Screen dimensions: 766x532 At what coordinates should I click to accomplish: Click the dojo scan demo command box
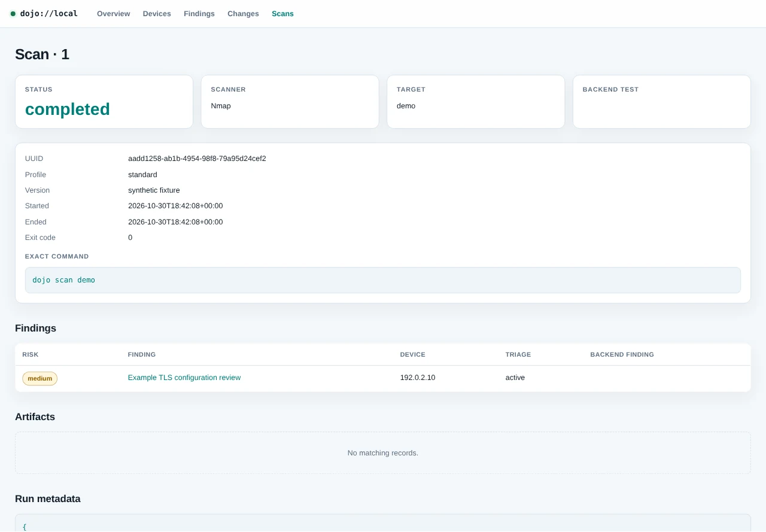pyautogui.click(x=383, y=280)
